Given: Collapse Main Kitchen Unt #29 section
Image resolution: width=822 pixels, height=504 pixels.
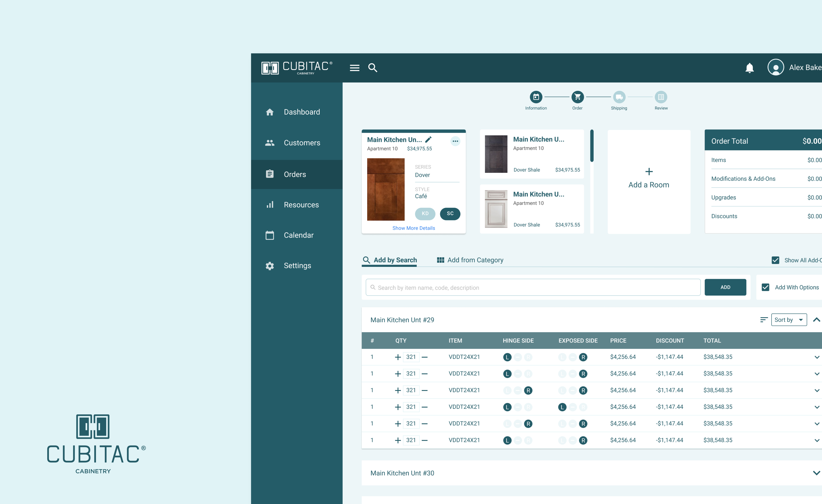Looking at the screenshot, I should coord(816,320).
